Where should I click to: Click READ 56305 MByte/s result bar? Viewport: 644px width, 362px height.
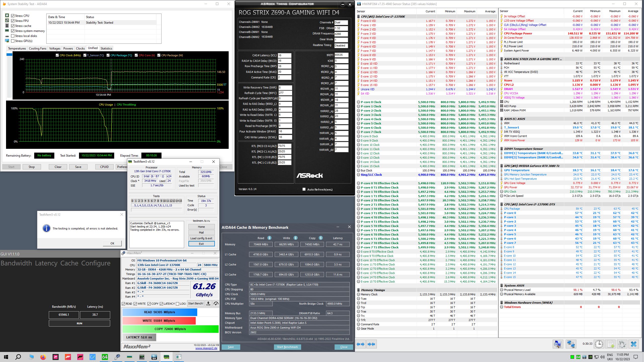[x=159, y=312]
